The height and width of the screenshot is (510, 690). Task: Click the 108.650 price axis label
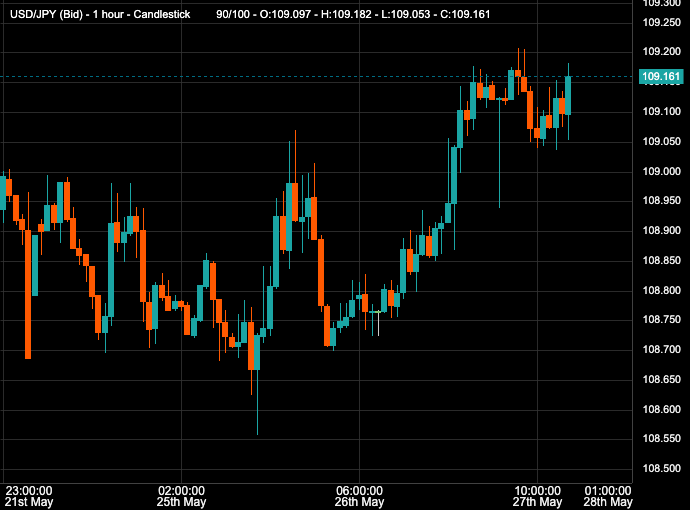pyautogui.click(x=661, y=379)
